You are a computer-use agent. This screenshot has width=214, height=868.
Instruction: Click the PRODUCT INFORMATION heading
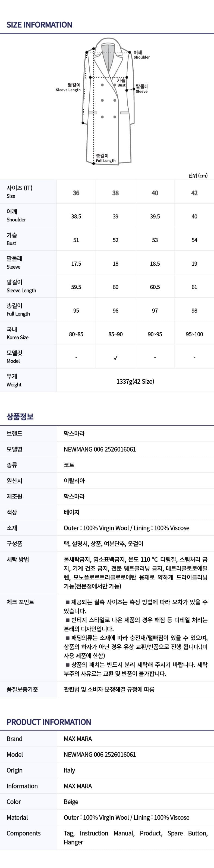point(49,722)
